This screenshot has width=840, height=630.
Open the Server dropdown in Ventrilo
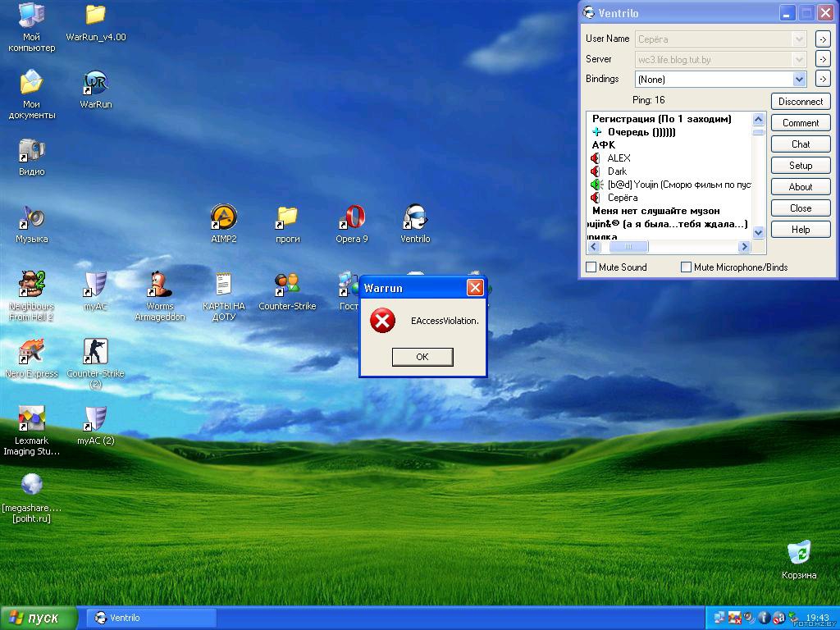pos(799,59)
